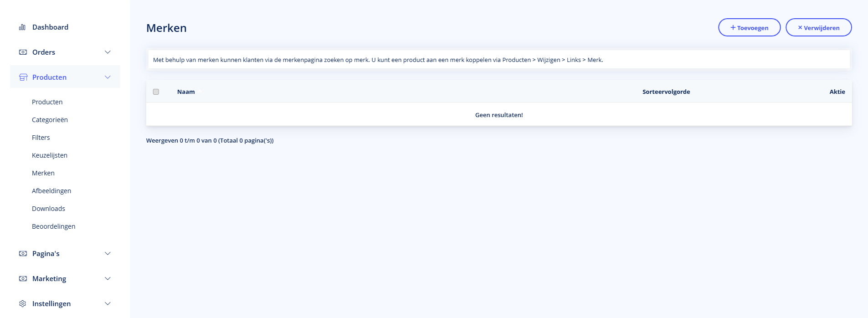This screenshot has height=318, width=868.
Task: Expand the Pagina's menu chevron
Action: click(108, 254)
